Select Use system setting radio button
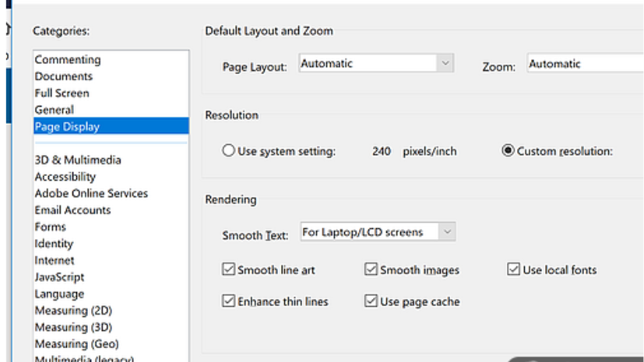644x362 pixels. coord(229,152)
